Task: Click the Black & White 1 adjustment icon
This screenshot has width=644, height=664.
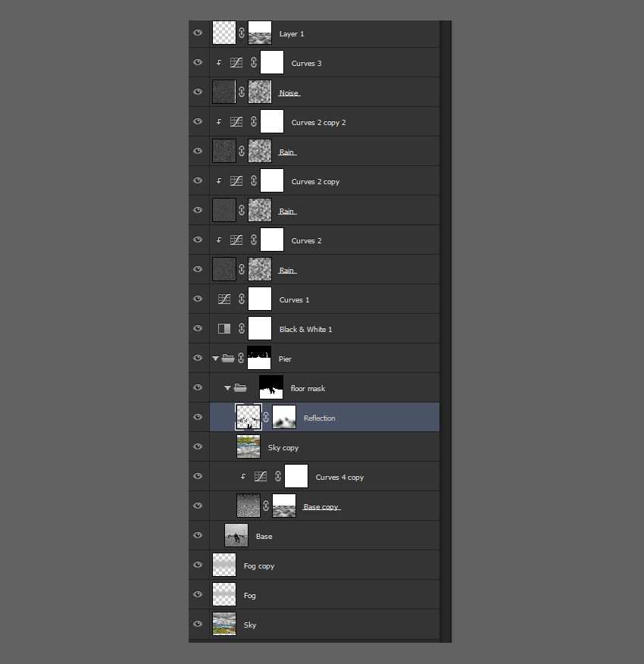Action: 224,329
